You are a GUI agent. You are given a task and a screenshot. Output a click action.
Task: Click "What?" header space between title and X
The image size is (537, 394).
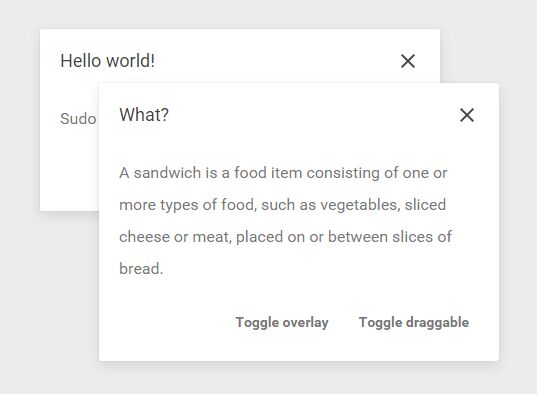pos(308,115)
